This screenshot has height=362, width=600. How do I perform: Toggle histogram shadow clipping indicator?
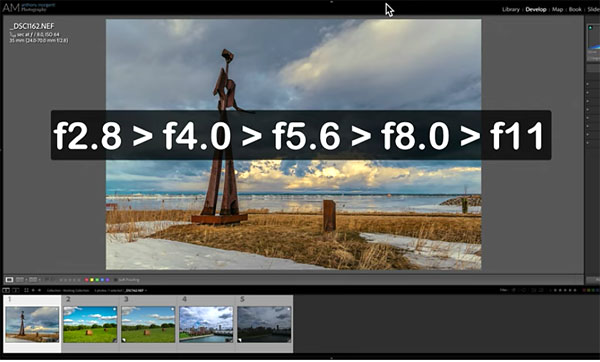(x=590, y=28)
